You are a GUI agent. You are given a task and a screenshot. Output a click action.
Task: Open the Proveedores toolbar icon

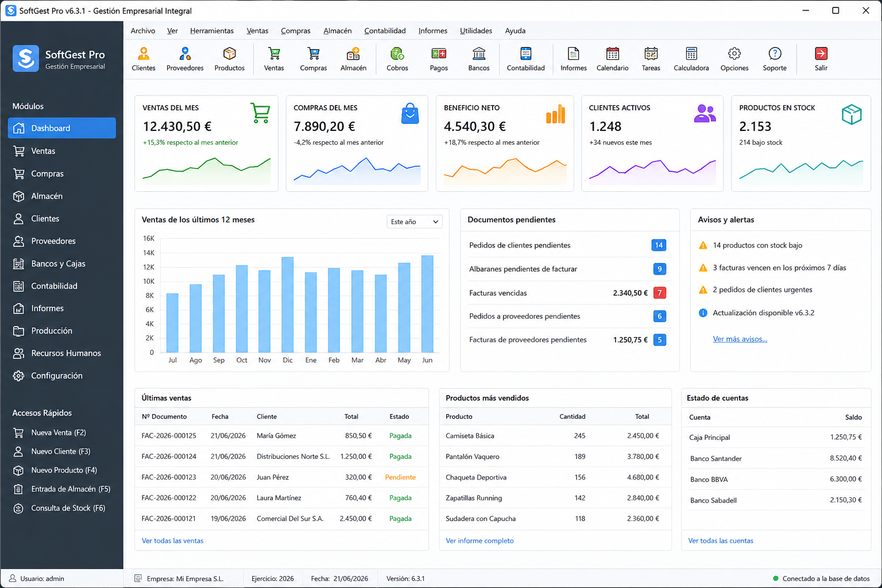click(185, 59)
